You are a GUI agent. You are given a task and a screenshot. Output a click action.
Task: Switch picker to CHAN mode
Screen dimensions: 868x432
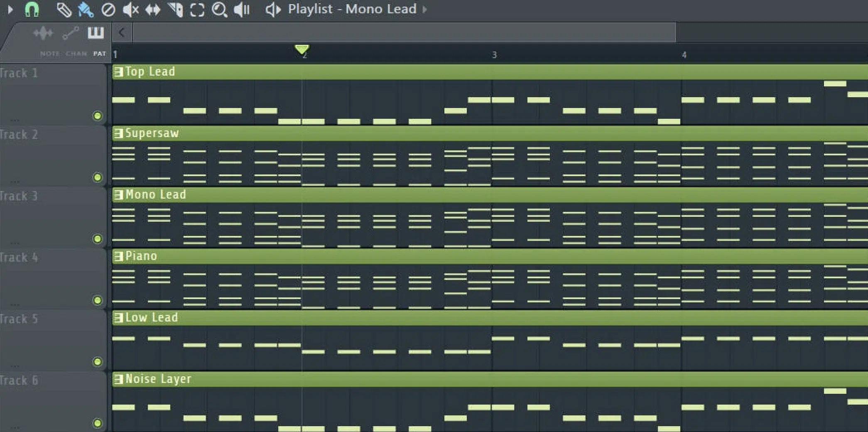point(76,54)
